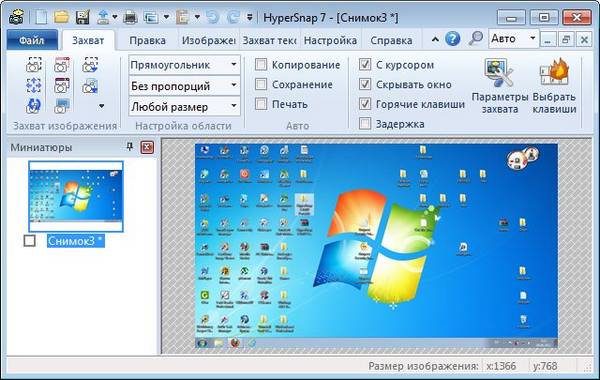Select the Захват ribbon tab

[88, 40]
